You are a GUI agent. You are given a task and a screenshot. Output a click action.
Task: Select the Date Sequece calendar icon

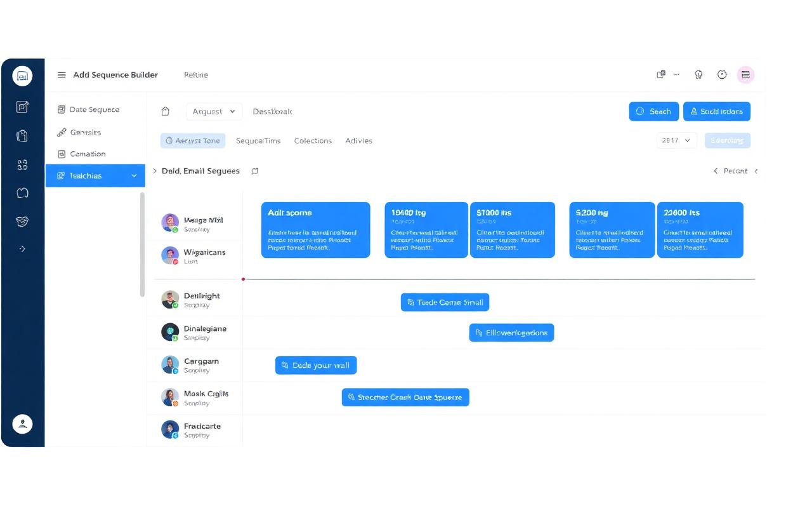tap(62, 109)
